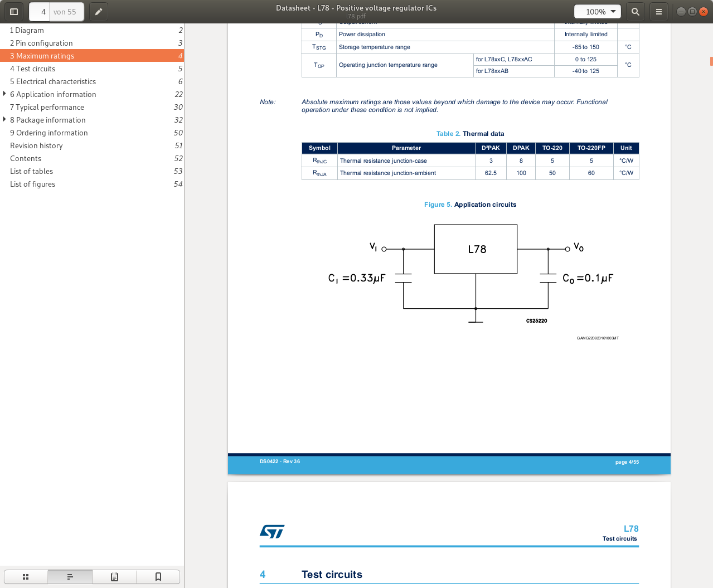Switch sidebar to outline view

tap(70, 577)
